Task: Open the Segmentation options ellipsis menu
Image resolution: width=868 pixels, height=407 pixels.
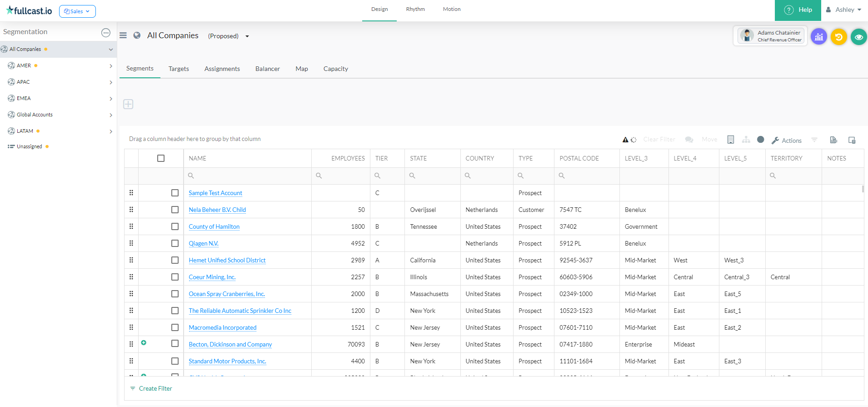Action: [106, 32]
